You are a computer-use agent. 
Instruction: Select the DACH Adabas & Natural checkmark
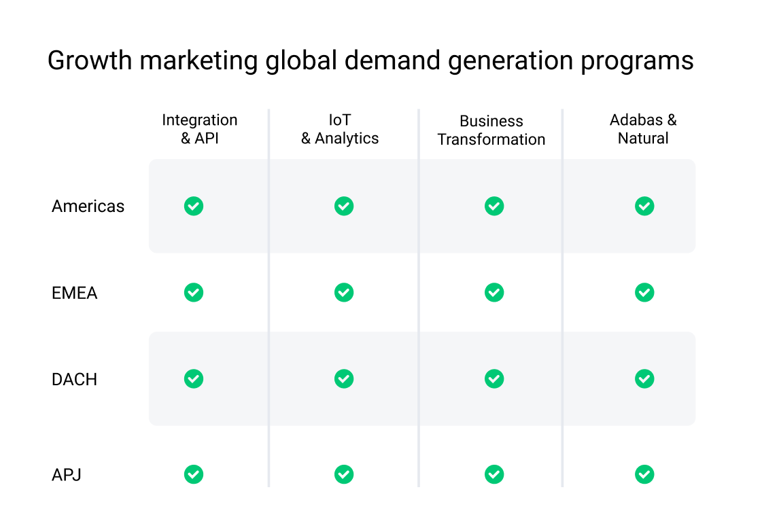644,379
